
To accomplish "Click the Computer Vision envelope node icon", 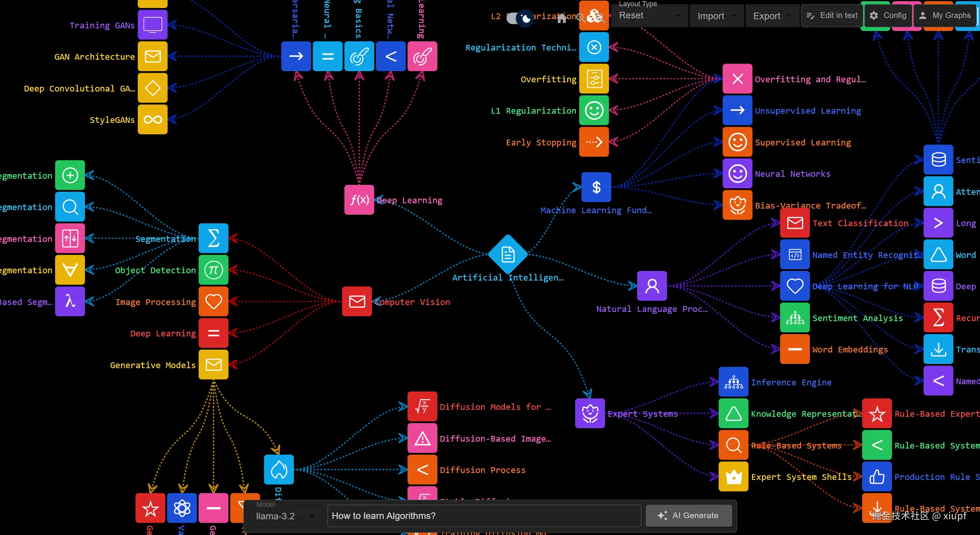I will point(357,302).
